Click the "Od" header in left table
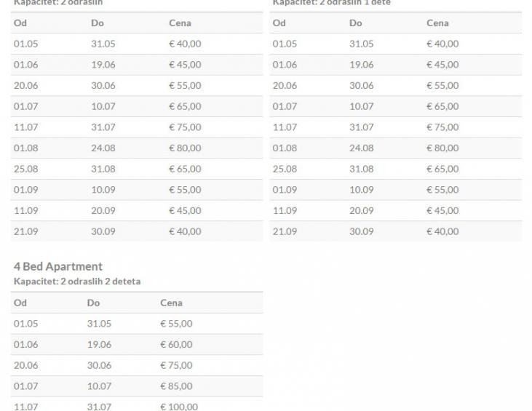The height and width of the screenshot is (411, 532). (x=20, y=23)
